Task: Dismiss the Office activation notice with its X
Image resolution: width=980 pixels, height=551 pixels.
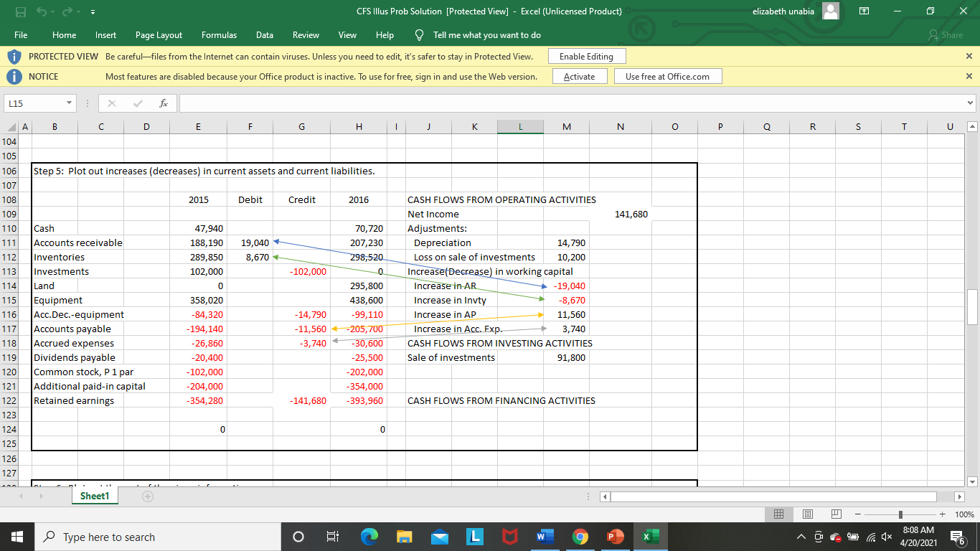Action: 969,76
